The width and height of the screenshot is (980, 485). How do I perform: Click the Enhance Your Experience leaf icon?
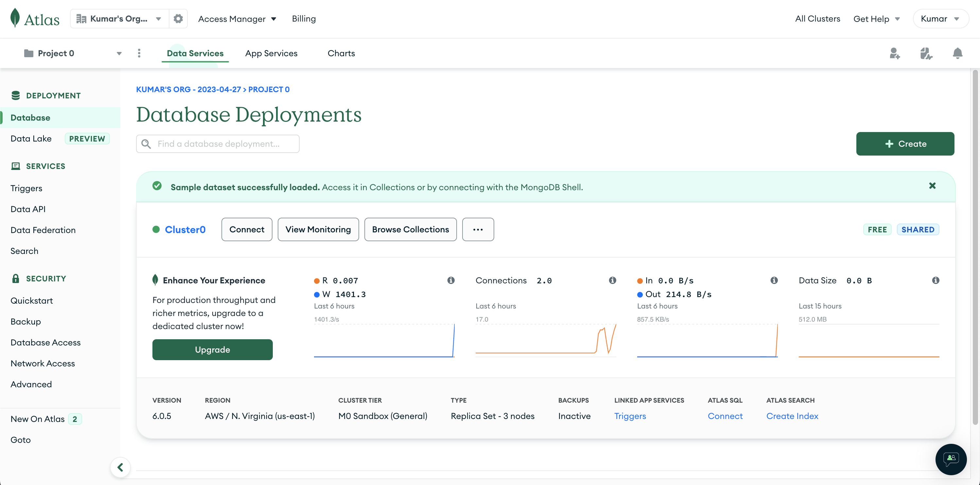pyautogui.click(x=155, y=280)
